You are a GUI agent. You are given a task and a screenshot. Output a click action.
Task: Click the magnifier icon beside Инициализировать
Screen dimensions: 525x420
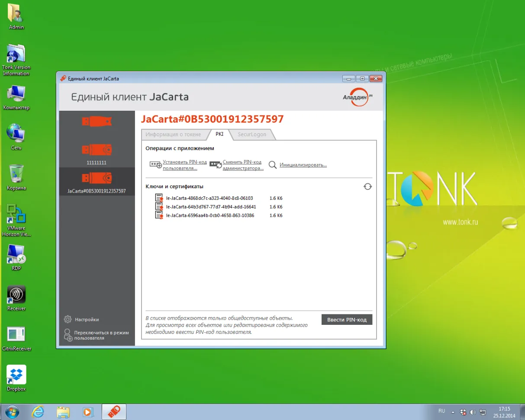272,165
